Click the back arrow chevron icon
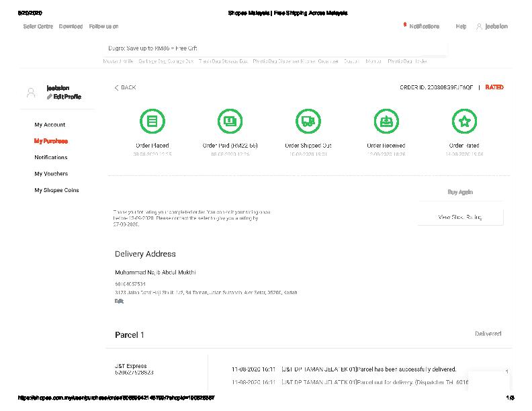Screen dimensions: 532x411 click(116, 87)
